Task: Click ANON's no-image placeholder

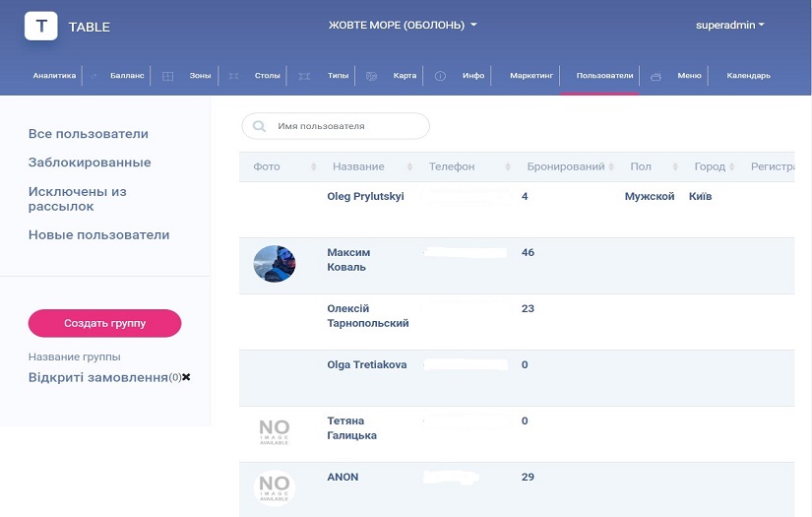Action: pos(275,488)
